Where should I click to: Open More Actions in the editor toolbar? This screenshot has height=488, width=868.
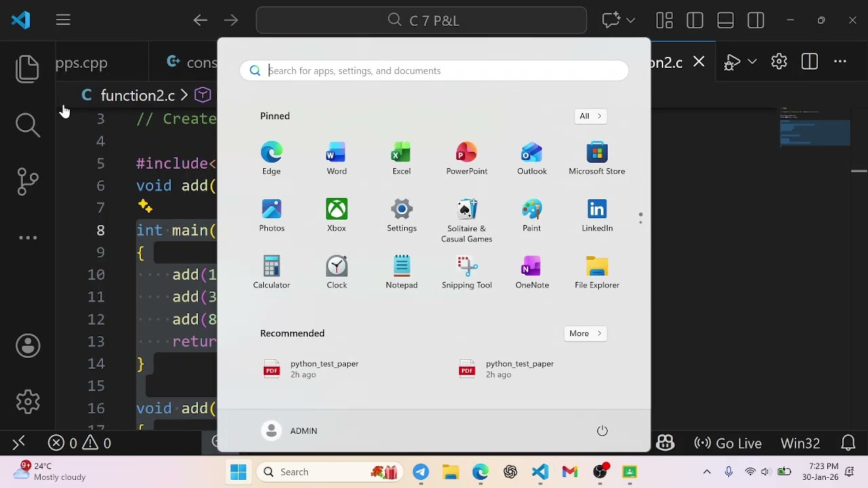point(840,62)
